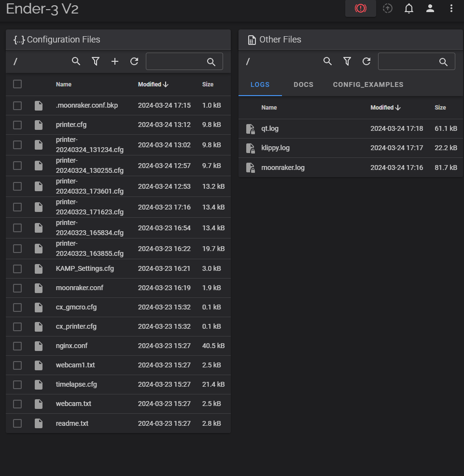
Task: Open the user account icon
Action: click(x=430, y=8)
